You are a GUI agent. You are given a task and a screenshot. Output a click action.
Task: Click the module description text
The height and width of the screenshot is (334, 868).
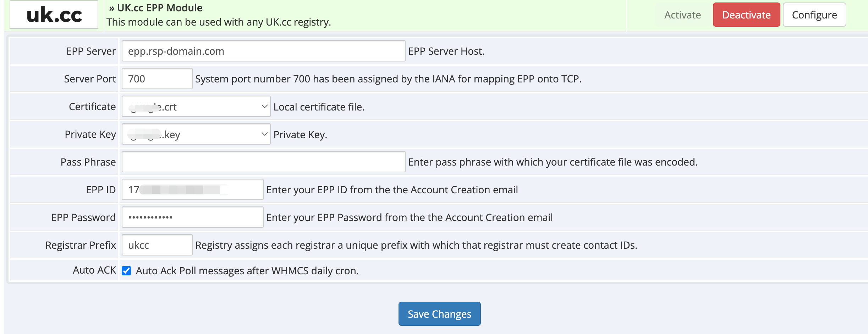219,22
